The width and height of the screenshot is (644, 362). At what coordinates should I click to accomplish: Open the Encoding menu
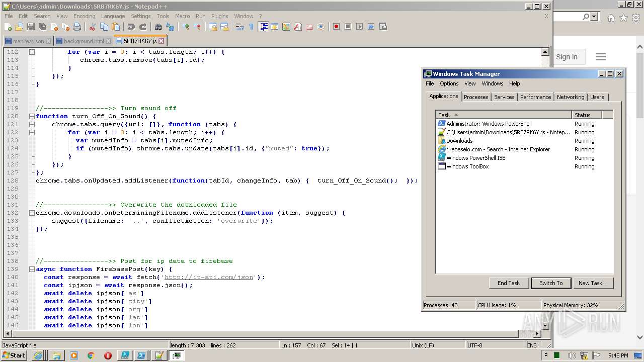84,16
